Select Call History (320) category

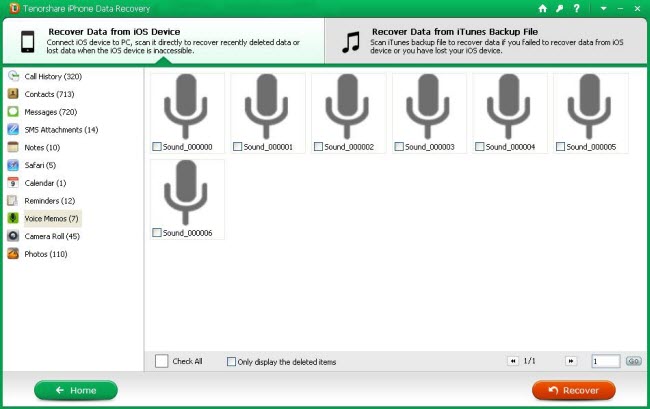53,76
